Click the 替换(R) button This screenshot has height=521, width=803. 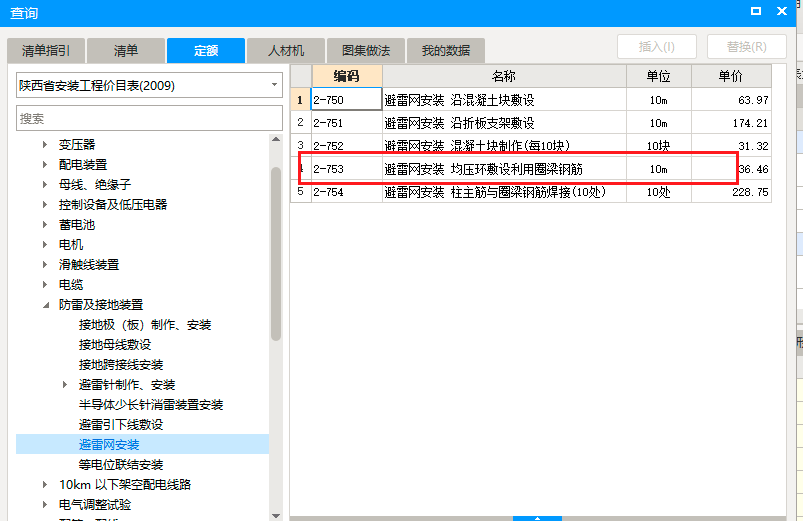click(747, 47)
